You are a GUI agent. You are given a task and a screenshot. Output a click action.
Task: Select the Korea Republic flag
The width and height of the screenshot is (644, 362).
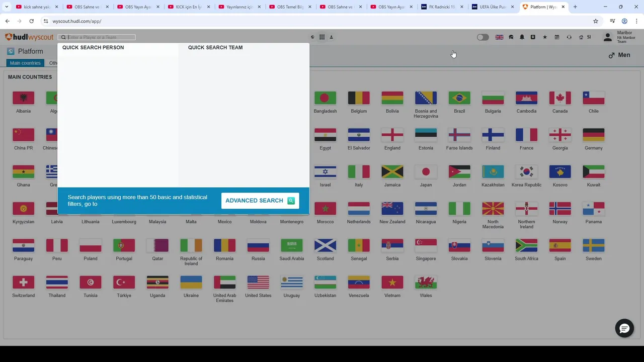(x=527, y=172)
